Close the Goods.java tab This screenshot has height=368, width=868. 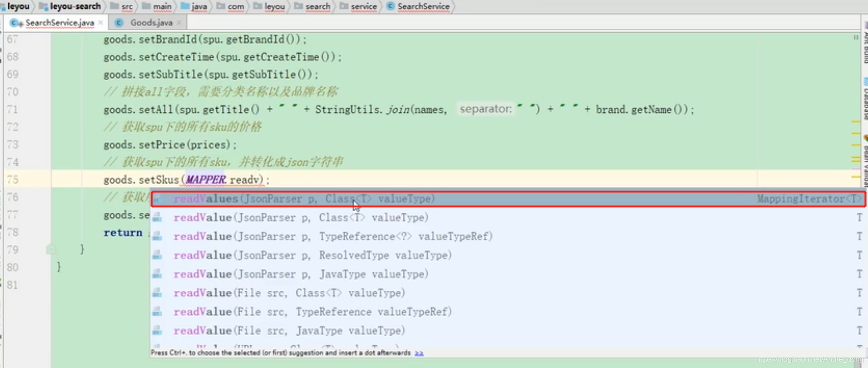(x=179, y=23)
